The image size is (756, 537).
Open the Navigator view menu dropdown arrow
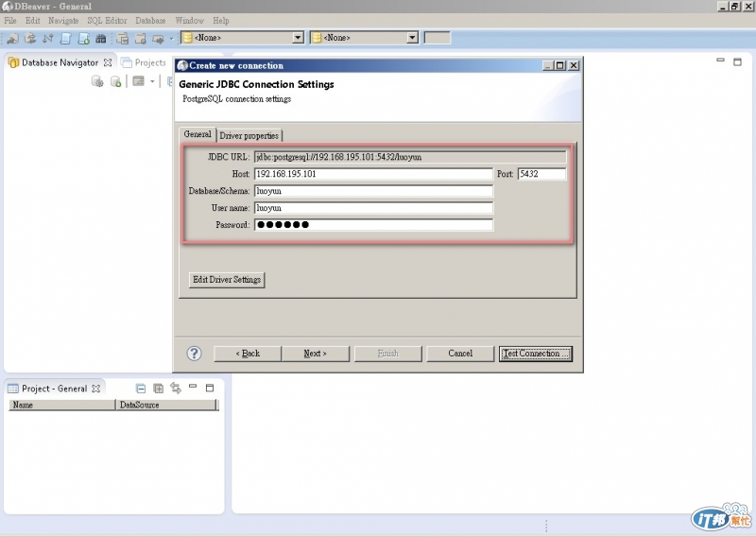click(x=152, y=81)
